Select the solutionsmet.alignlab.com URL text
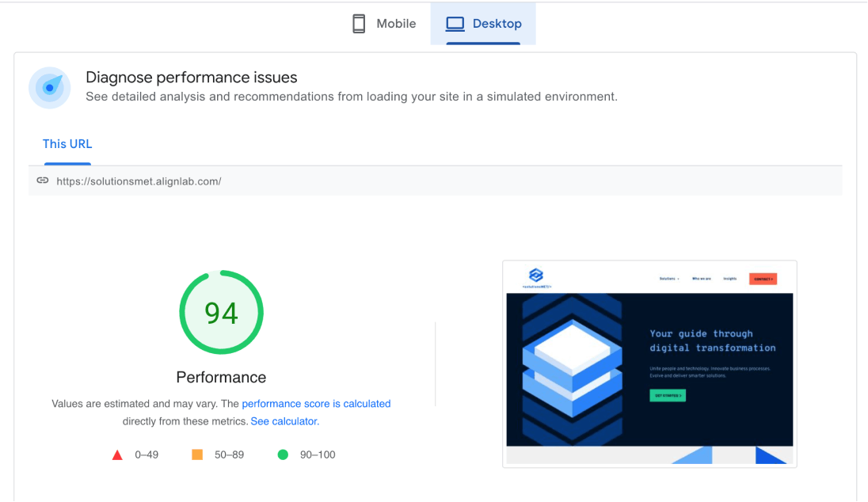This screenshot has height=502, width=868. [x=139, y=181]
